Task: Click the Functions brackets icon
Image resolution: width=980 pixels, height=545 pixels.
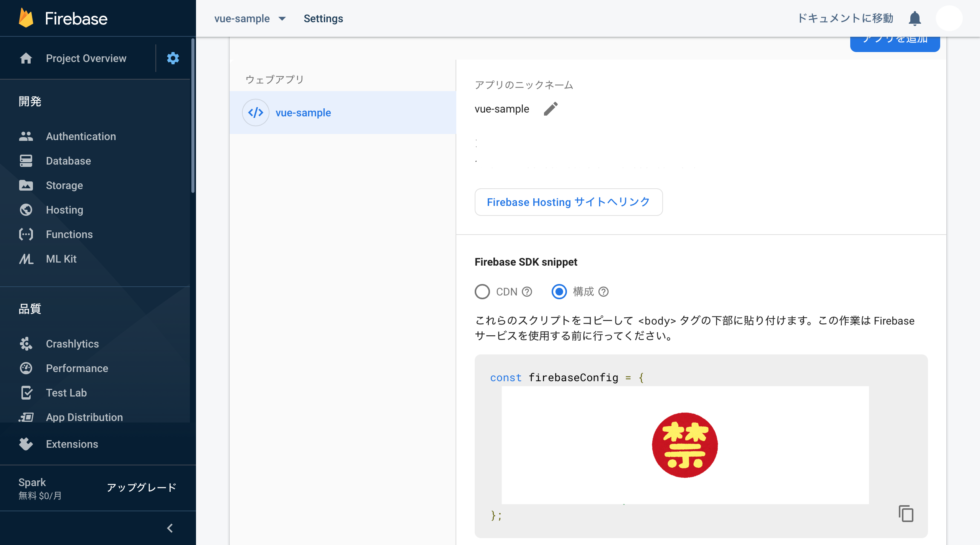Action: pyautogui.click(x=26, y=234)
